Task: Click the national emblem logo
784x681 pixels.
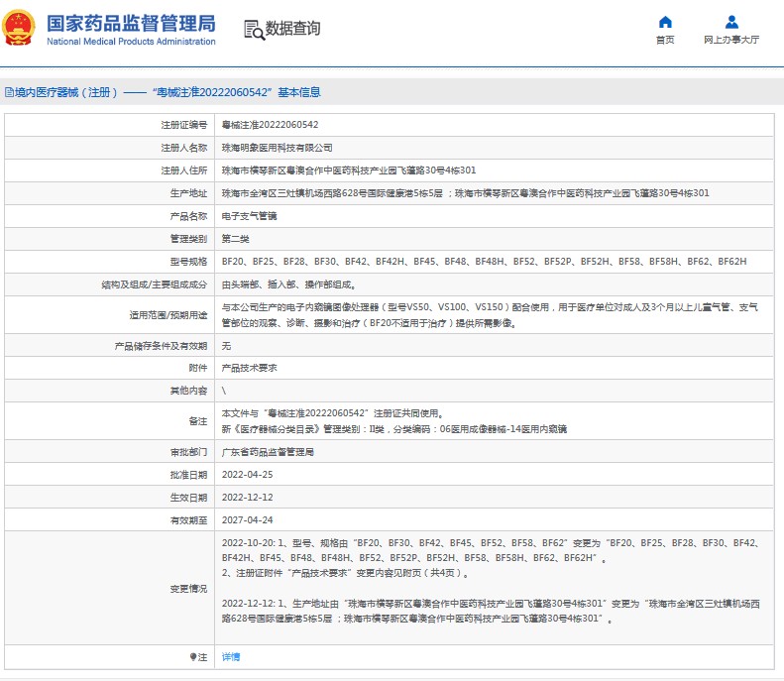Action: click(21, 29)
